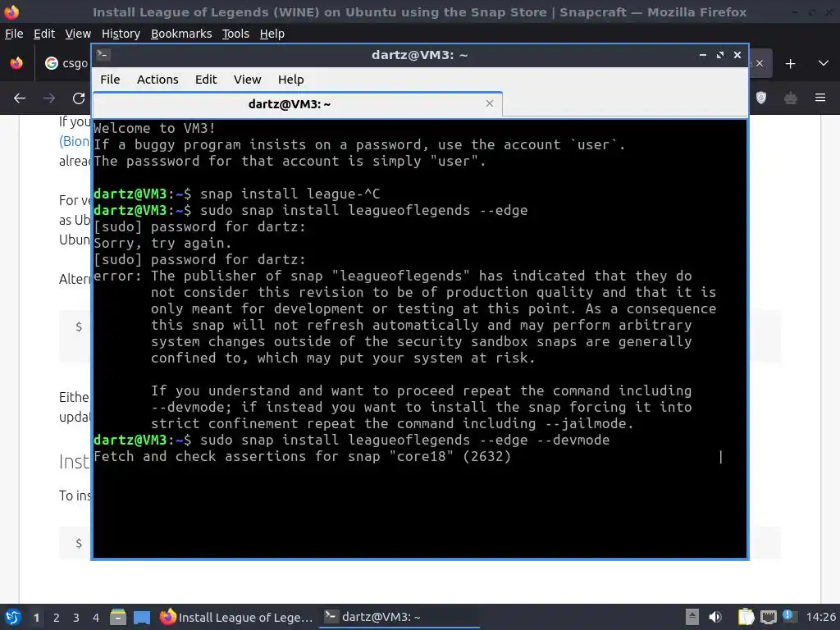This screenshot has width=840, height=630.
Task: Switch to workspace 3
Action: [76, 618]
